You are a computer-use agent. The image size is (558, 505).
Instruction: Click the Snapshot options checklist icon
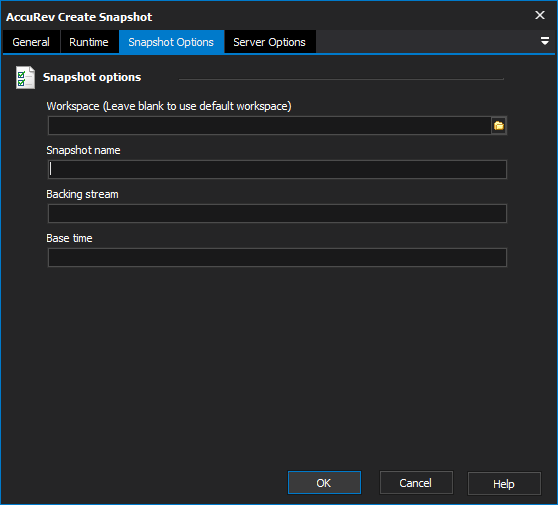(x=25, y=78)
